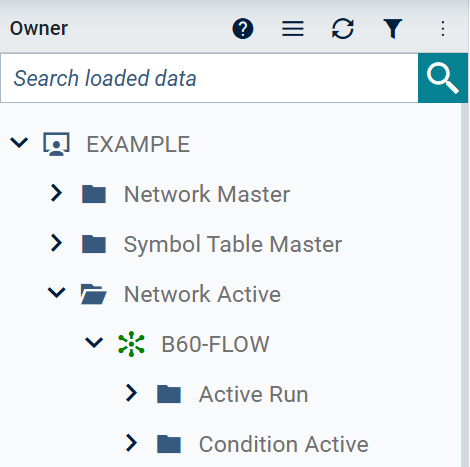This screenshot has width=470, height=467.
Task: Click the Owner panel title
Action: coord(39,29)
